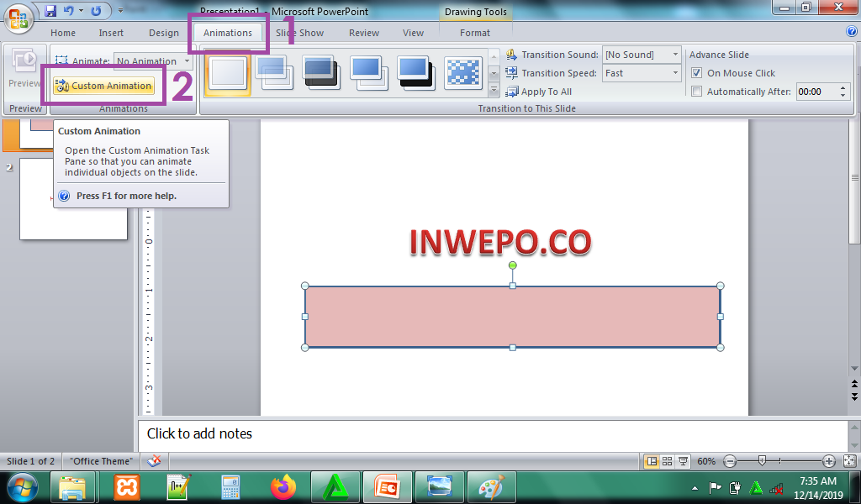Open the View ribbon tab
The height and width of the screenshot is (504, 861).
(x=413, y=33)
